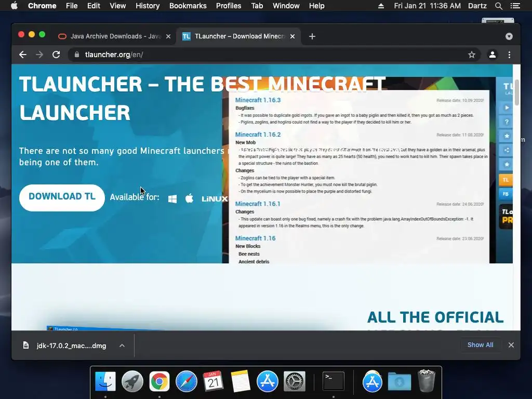Open the Help menu
This screenshot has height=399, width=532.
pos(316,6)
